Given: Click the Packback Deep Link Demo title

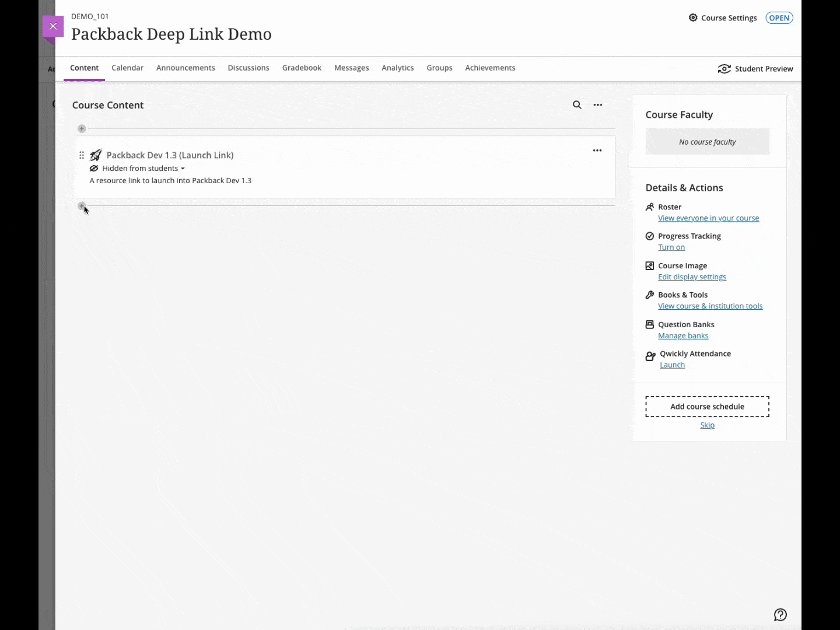Looking at the screenshot, I should (171, 34).
